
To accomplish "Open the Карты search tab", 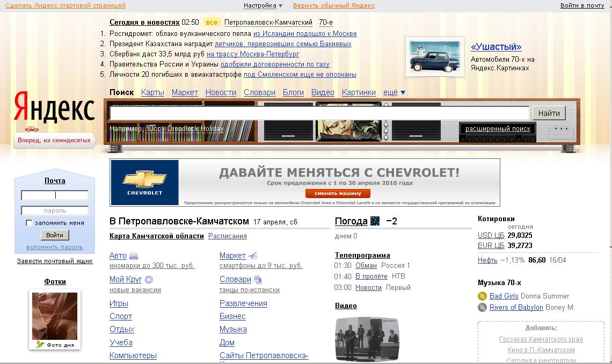I will [152, 92].
